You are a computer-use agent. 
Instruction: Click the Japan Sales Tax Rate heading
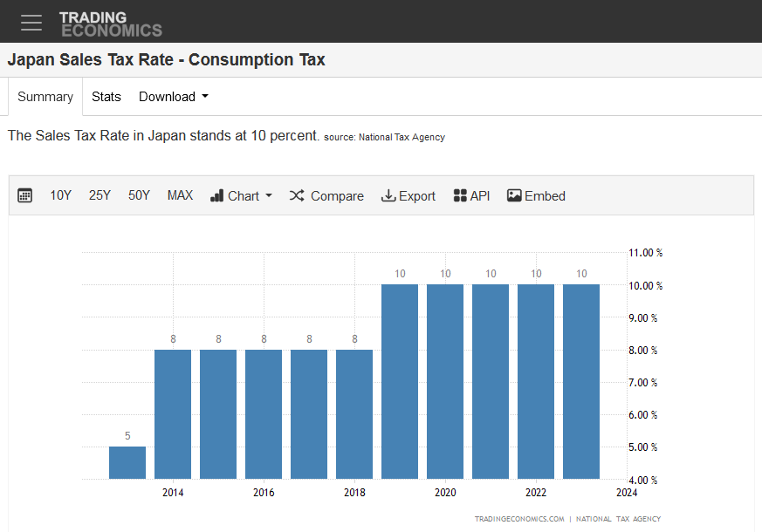point(166,60)
